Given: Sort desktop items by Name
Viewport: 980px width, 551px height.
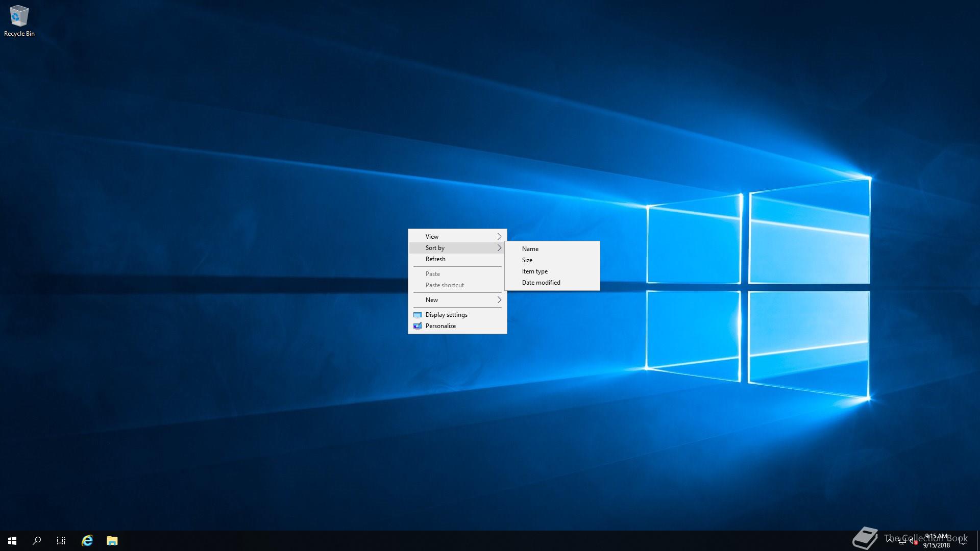Looking at the screenshot, I should [x=552, y=249].
